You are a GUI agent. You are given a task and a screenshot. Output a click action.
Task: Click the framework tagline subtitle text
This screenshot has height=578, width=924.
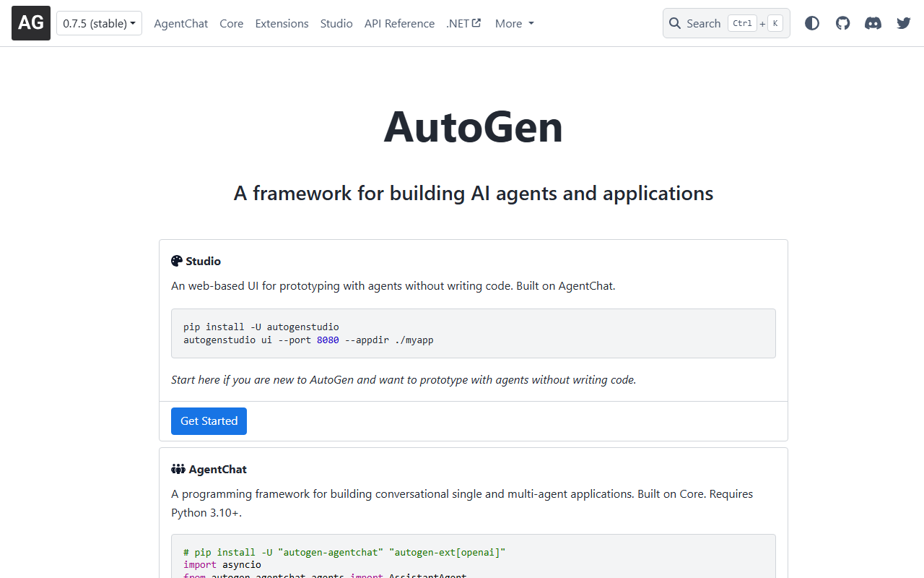(474, 193)
